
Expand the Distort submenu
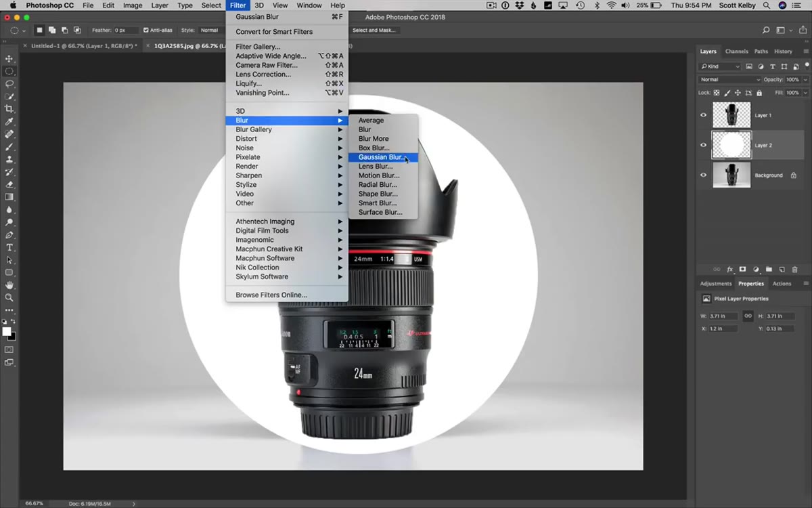pos(287,139)
